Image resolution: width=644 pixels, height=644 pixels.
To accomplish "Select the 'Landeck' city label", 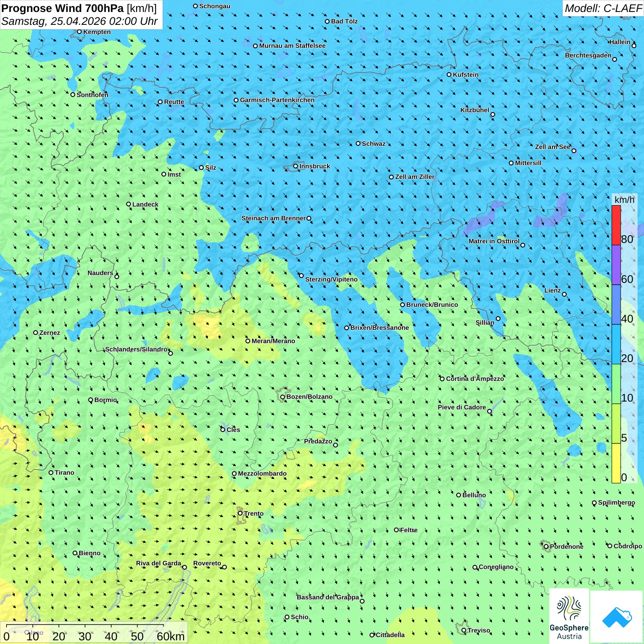I will point(145,204).
